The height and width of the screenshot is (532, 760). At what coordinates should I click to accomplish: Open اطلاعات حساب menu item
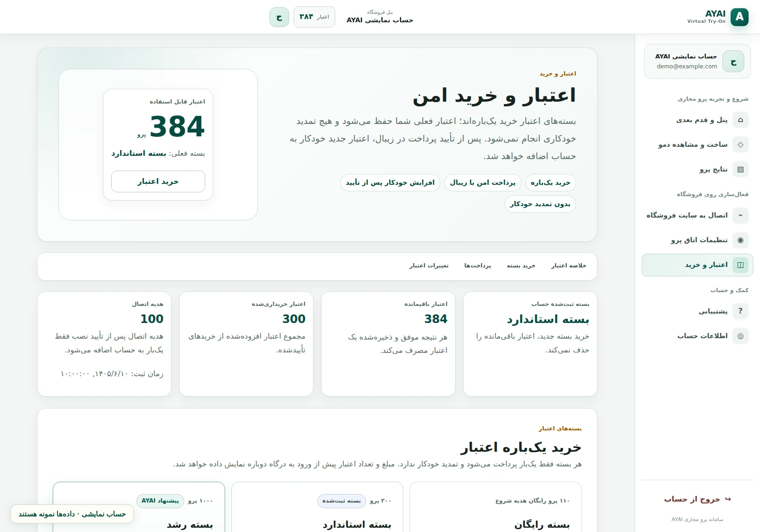(697, 336)
